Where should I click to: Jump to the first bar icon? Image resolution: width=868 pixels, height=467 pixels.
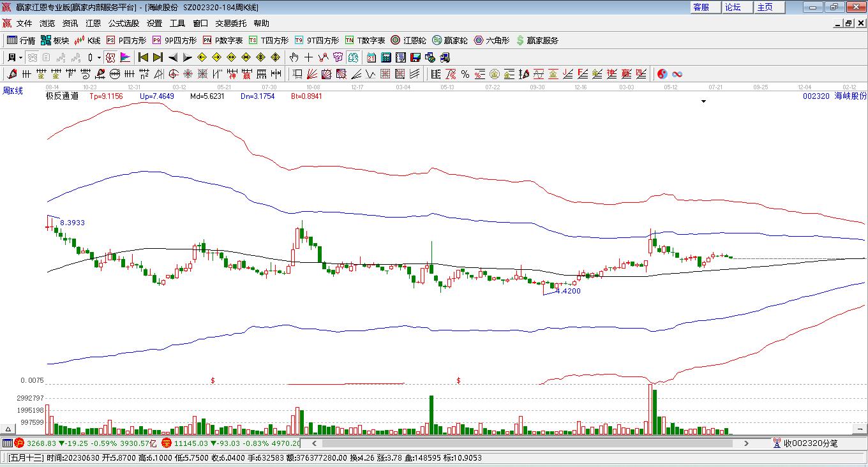(x=143, y=57)
